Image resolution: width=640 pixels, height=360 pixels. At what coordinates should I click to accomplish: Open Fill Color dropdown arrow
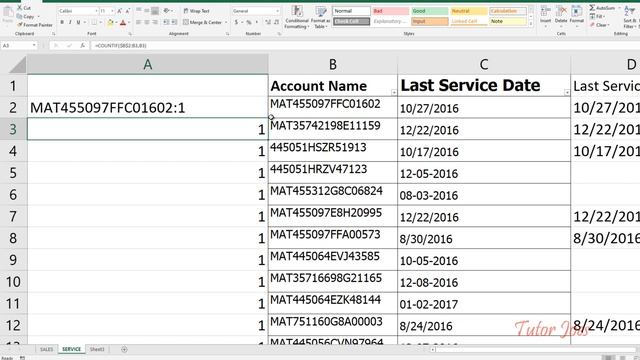point(116,23)
